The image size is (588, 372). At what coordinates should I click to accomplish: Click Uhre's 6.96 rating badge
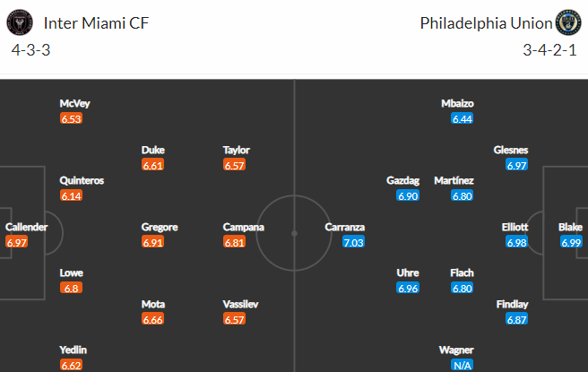[408, 288]
